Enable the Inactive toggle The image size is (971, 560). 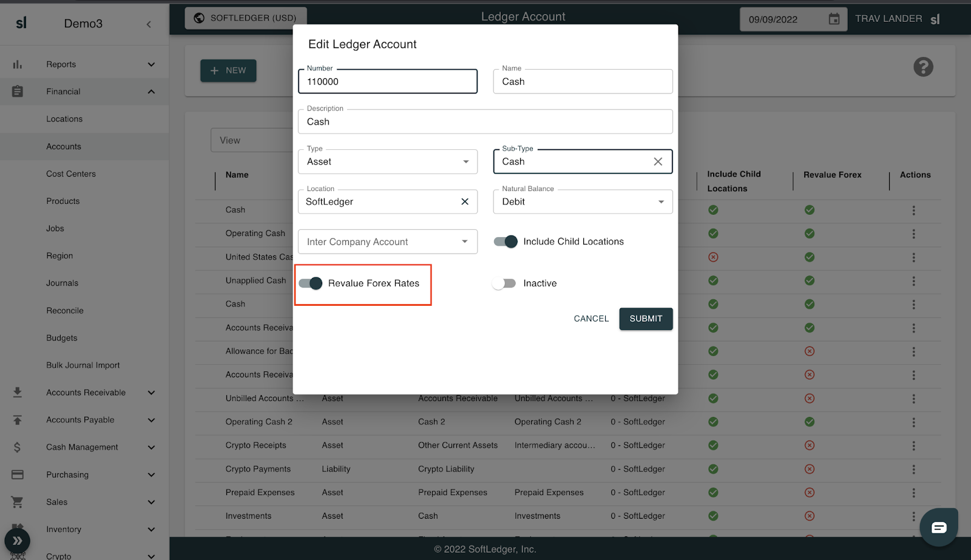tap(504, 283)
